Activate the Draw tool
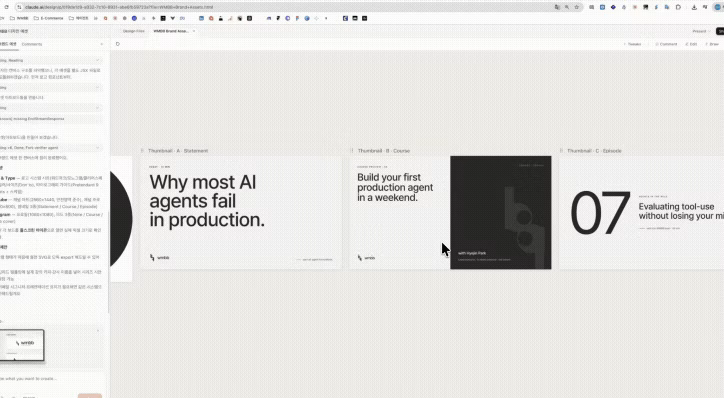 click(x=712, y=44)
